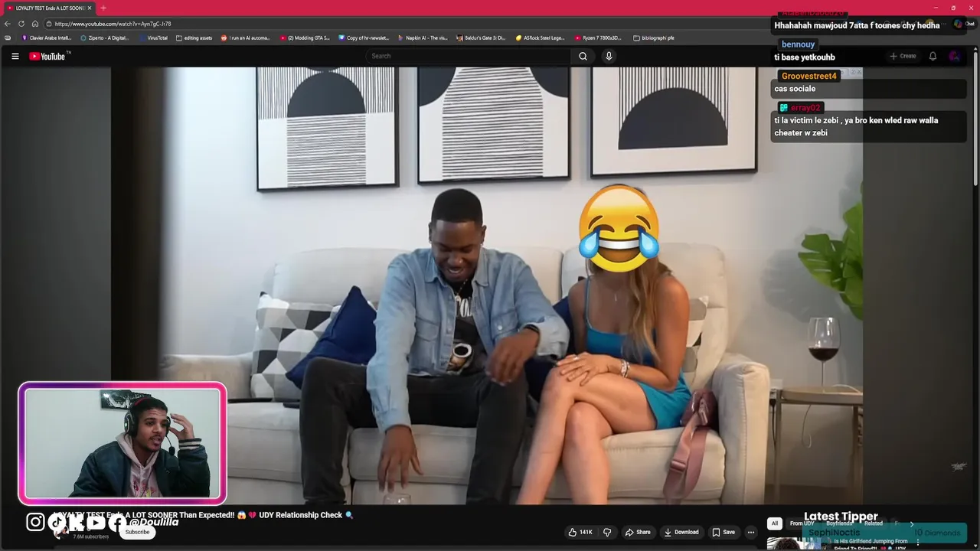Open YouTube notifications bell
This screenshot has height=551, width=980.
click(x=933, y=56)
